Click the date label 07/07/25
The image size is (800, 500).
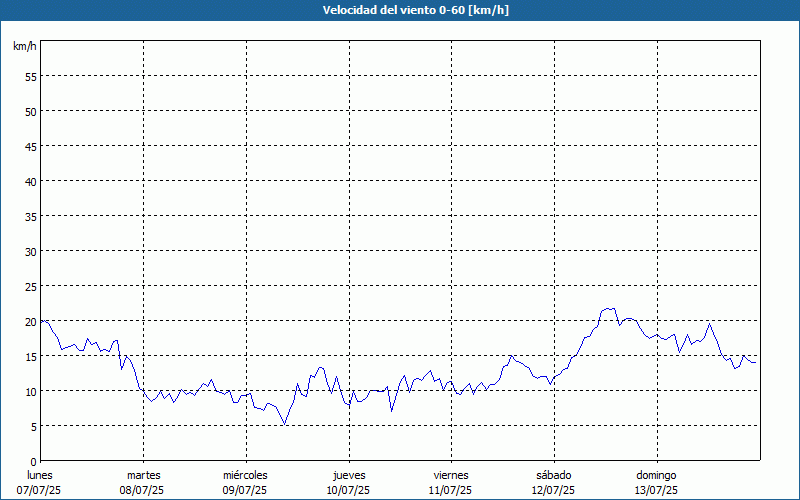39,490
